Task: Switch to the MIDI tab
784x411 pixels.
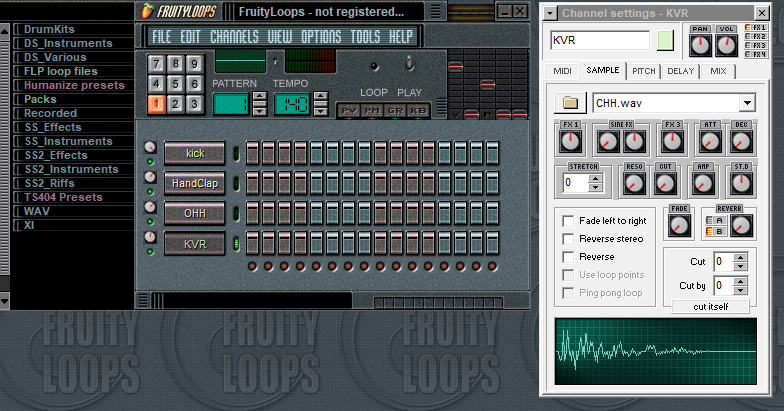Action: 562,71
